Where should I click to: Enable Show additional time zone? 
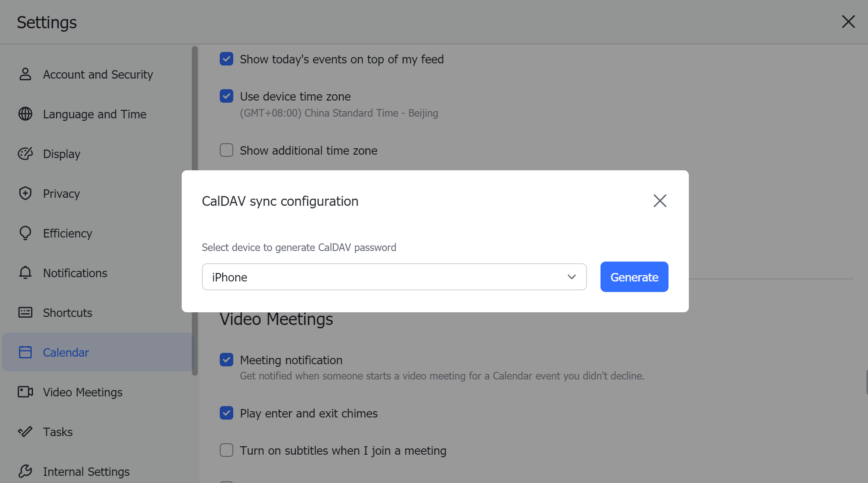click(227, 150)
